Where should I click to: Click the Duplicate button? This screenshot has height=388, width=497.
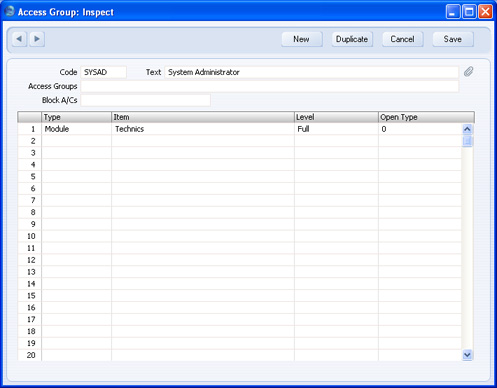[352, 39]
